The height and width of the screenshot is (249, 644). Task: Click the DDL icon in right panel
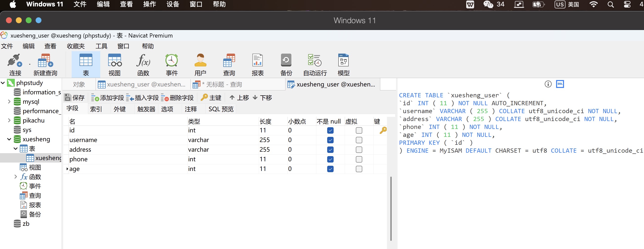coord(560,84)
